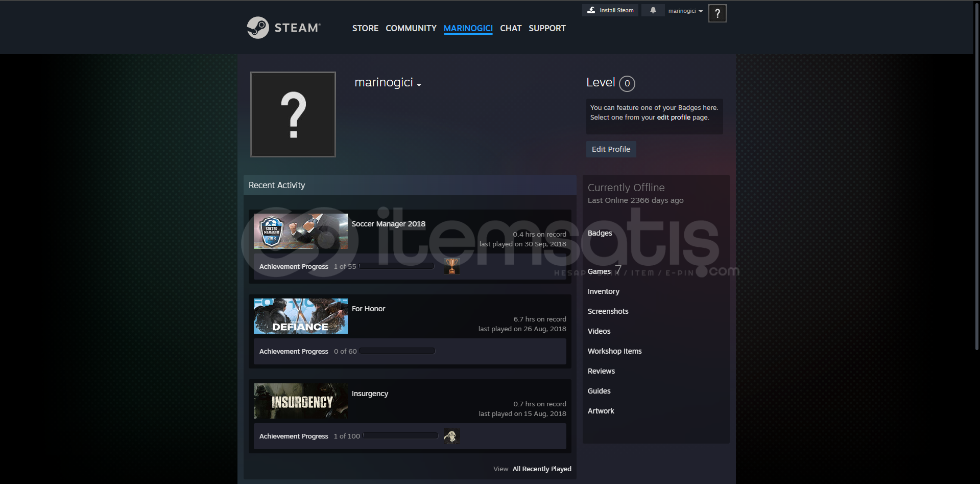Open the Inventory link
The image size is (980, 484).
(x=604, y=291)
